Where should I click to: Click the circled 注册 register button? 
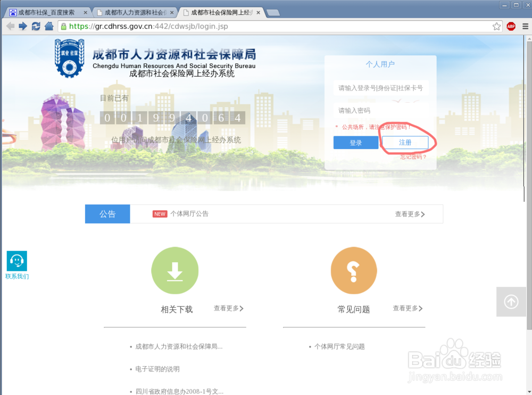click(x=405, y=142)
